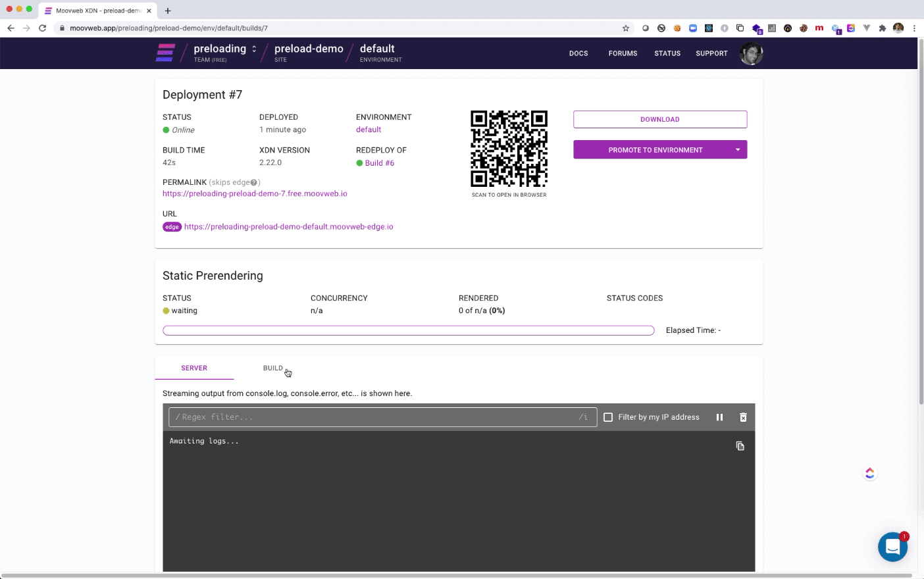Open the Promote to Environment dropdown arrow
The image size is (924, 579).
[x=738, y=150]
